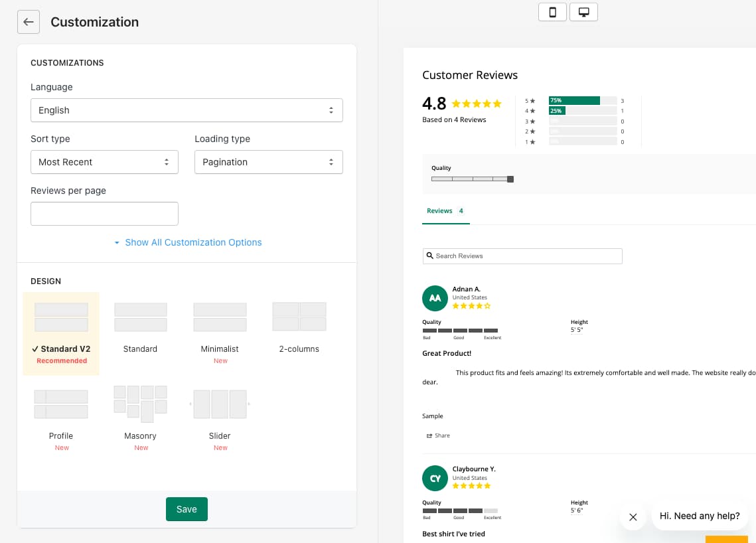Open the Language dropdown set to English
The height and width of the screenshot is (543, 756).
(x=187, y=110)
